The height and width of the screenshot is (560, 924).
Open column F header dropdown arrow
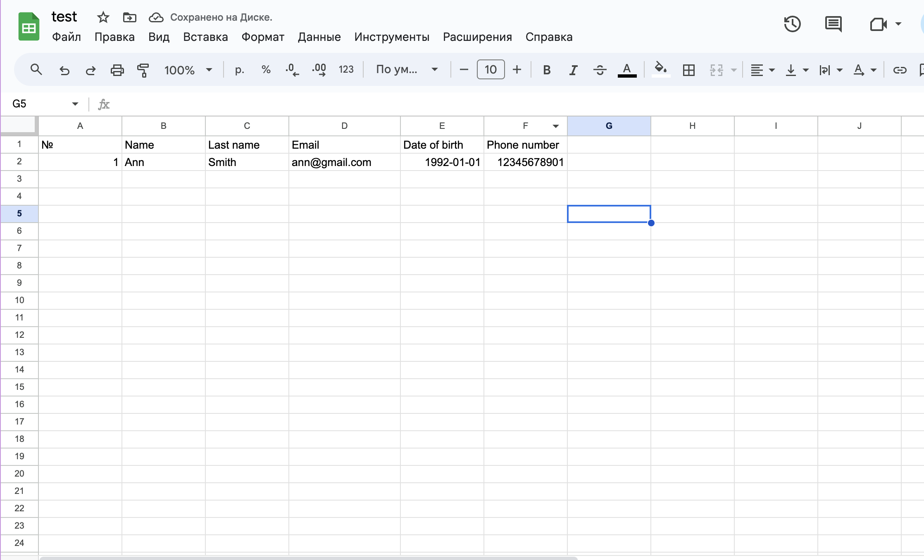click(x=555, y=126)
